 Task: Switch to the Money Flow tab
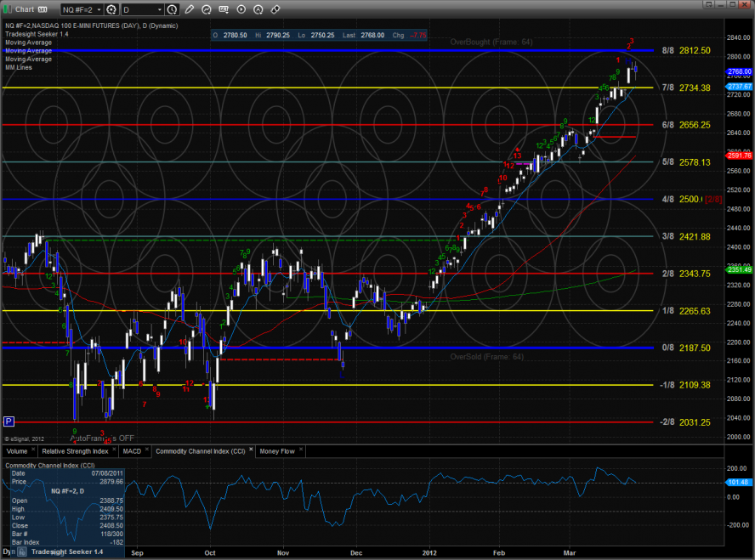click(275, 451)
